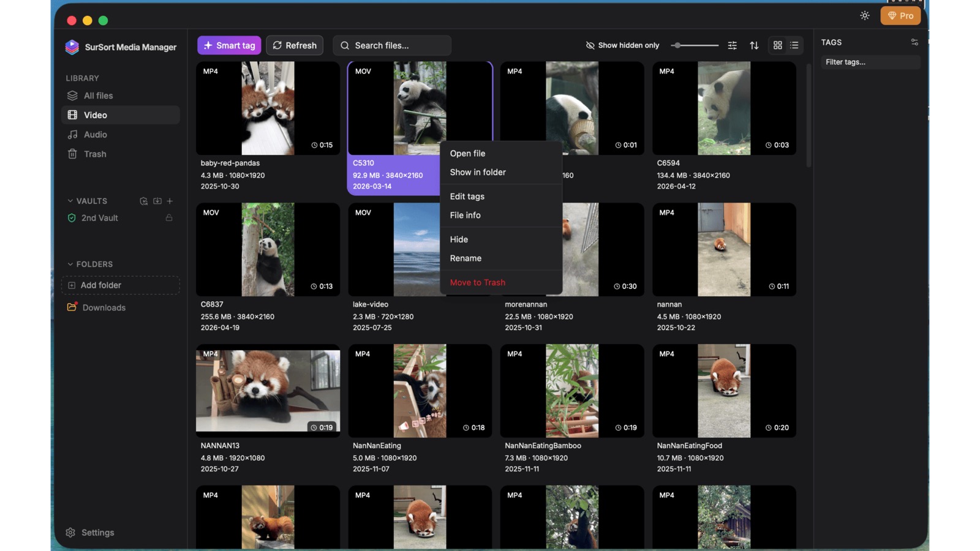Collapse the FOLDERS section chevron
Image resolution: width=980 pixels, height=551 pixels.
pos(70,264)
